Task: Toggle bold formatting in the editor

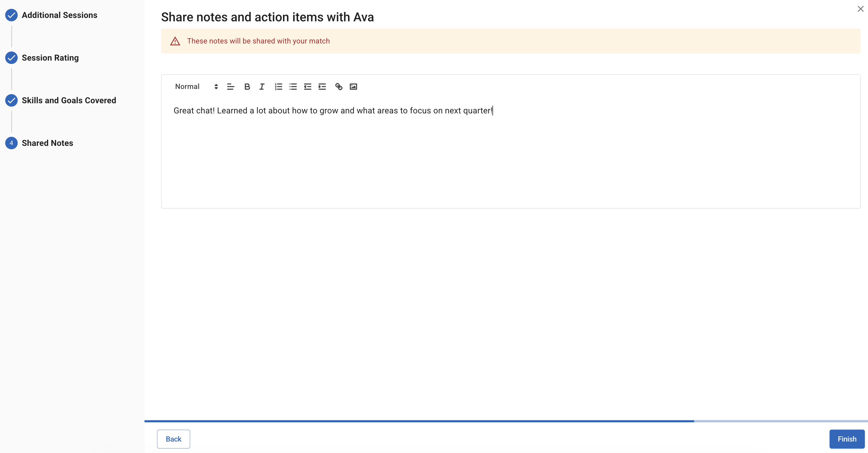Action: click(247, 87)
